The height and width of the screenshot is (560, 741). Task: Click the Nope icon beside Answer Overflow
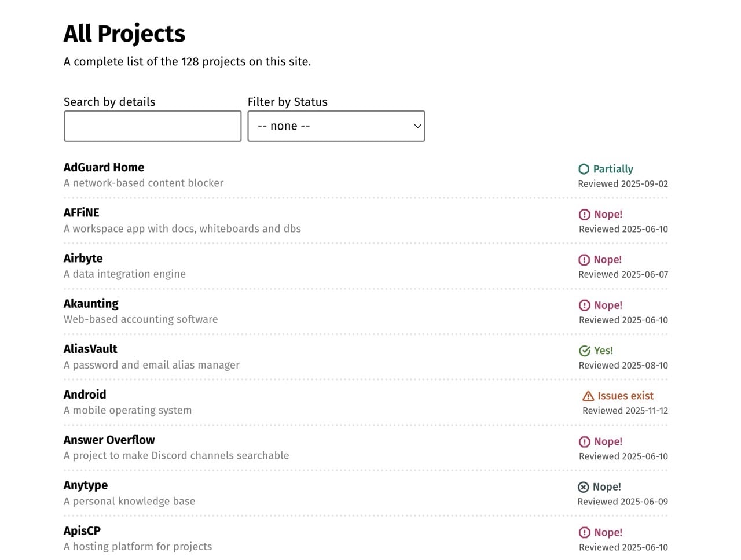pyautogui.click(x=585, y=442)
